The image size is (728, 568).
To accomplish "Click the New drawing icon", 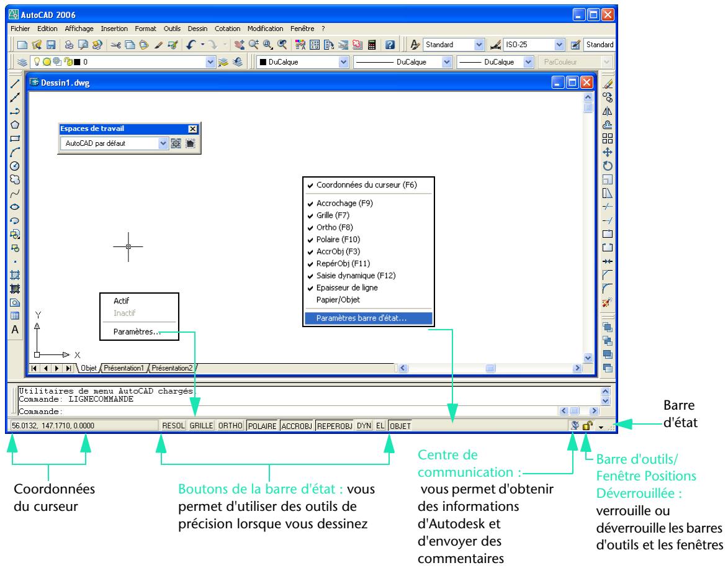I will (22, 45).
